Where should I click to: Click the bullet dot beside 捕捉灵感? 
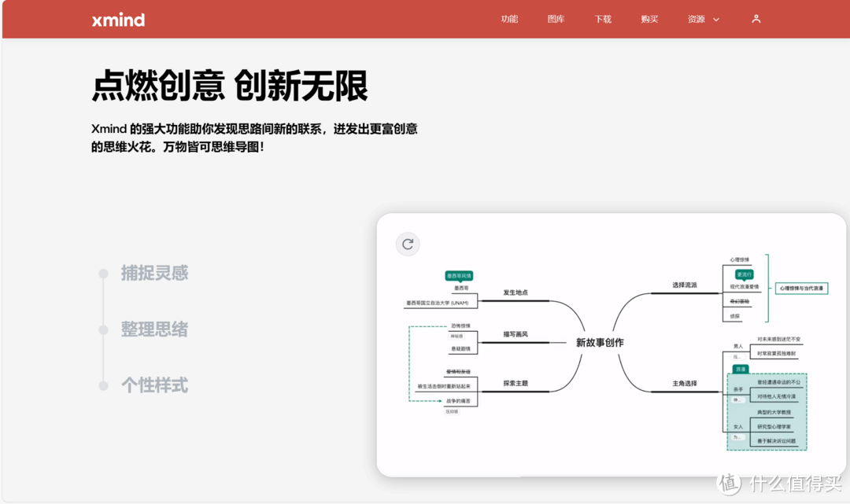tap(104, 274)
